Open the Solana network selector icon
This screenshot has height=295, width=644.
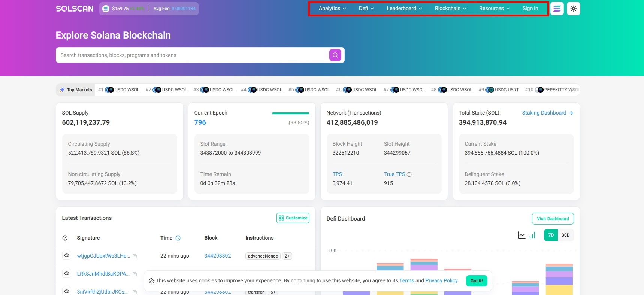coord(557,9)
